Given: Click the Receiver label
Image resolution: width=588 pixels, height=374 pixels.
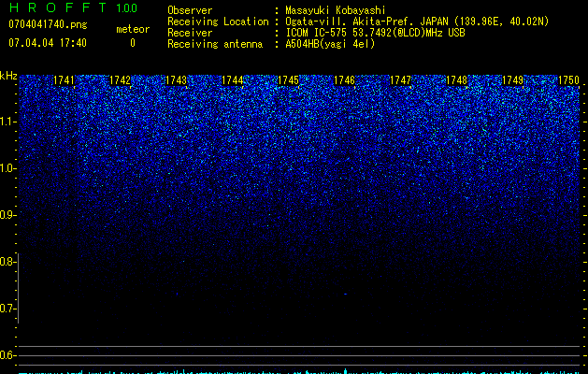Looking at the screenshot, I should point(190,33).
